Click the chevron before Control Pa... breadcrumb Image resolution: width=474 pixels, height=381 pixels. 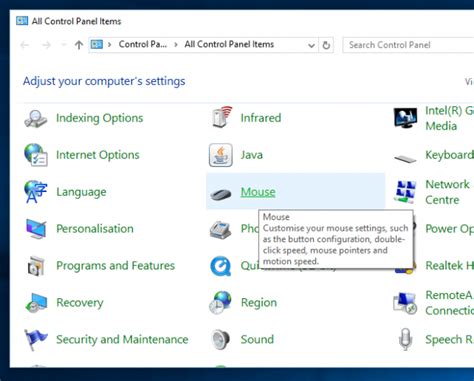point(109,45)
